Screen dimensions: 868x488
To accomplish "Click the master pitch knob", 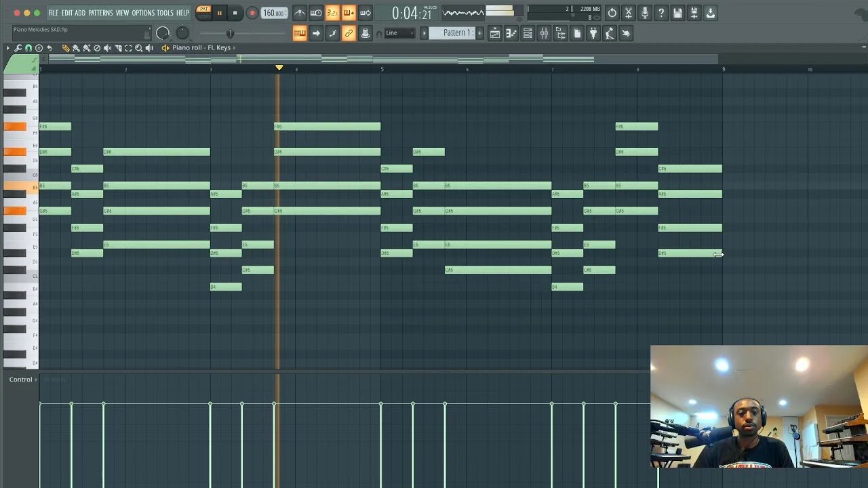I will (182, 33).
